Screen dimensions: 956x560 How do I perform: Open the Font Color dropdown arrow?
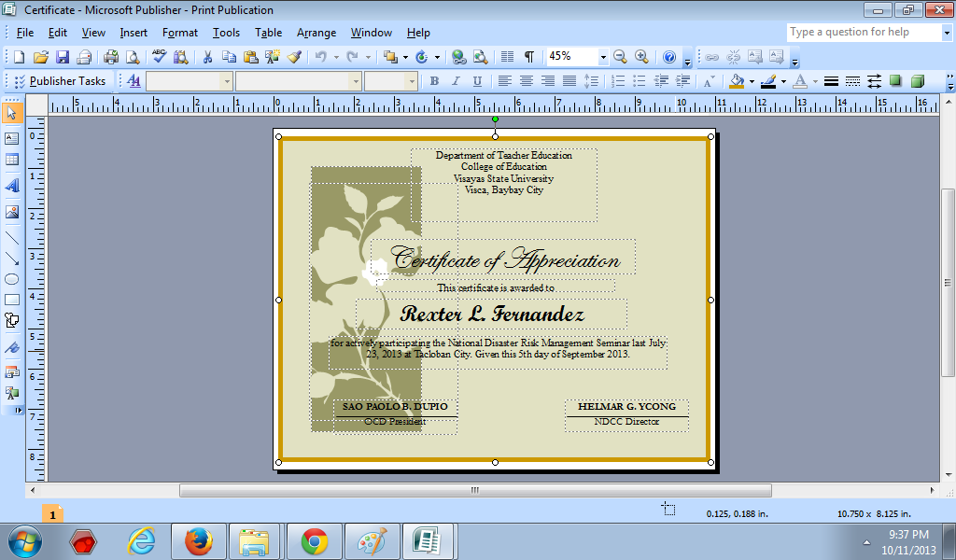coord(814,81)
